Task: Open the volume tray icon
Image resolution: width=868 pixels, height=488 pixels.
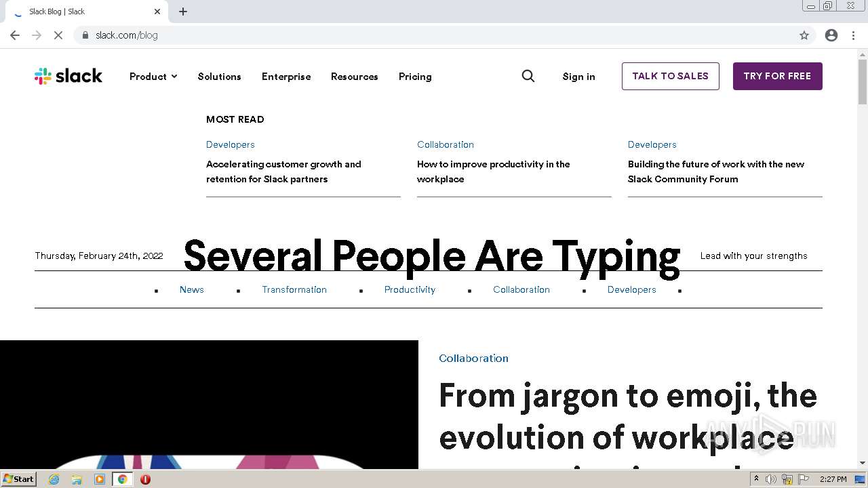Action: (x=771, y=479)
